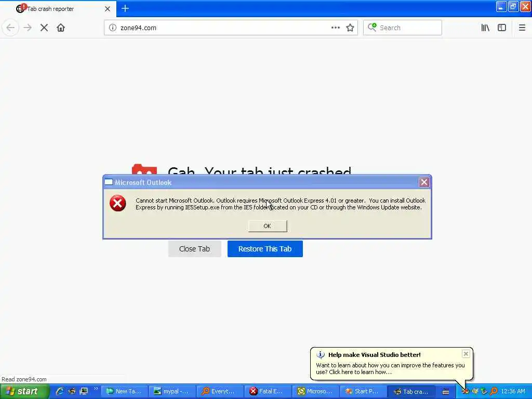
Task: Click the Close Tab button
Action: pyautogui.click(x=194, y=249)
